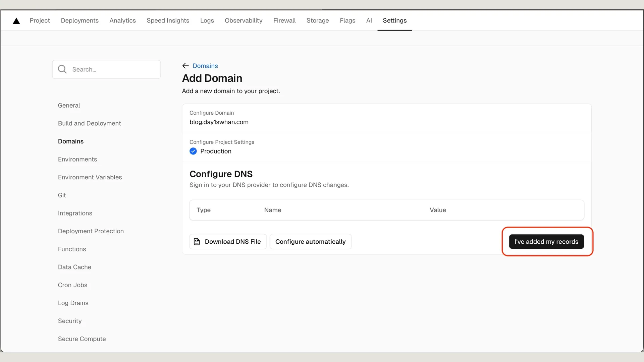Open Integrations settings

75,213
